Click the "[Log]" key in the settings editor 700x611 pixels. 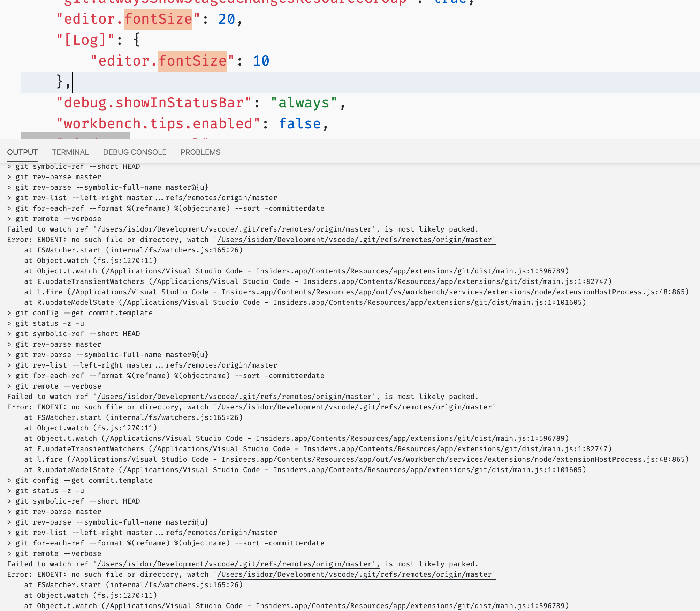tap(85, 39)
